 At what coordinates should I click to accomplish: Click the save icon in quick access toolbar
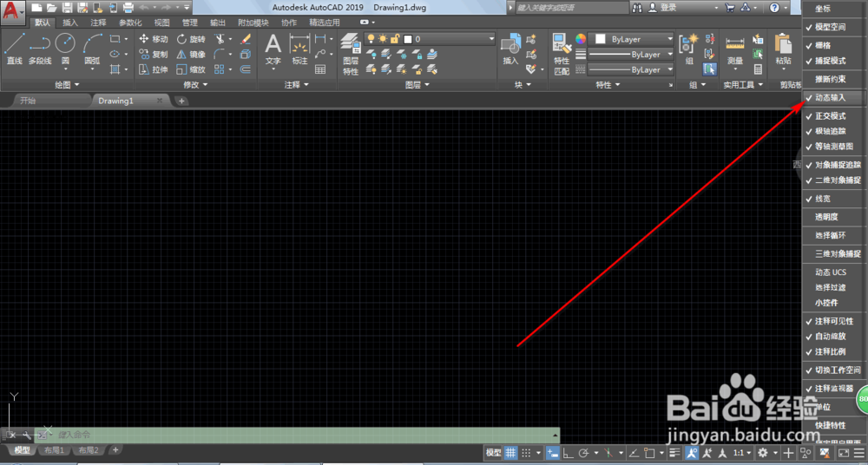67,7
